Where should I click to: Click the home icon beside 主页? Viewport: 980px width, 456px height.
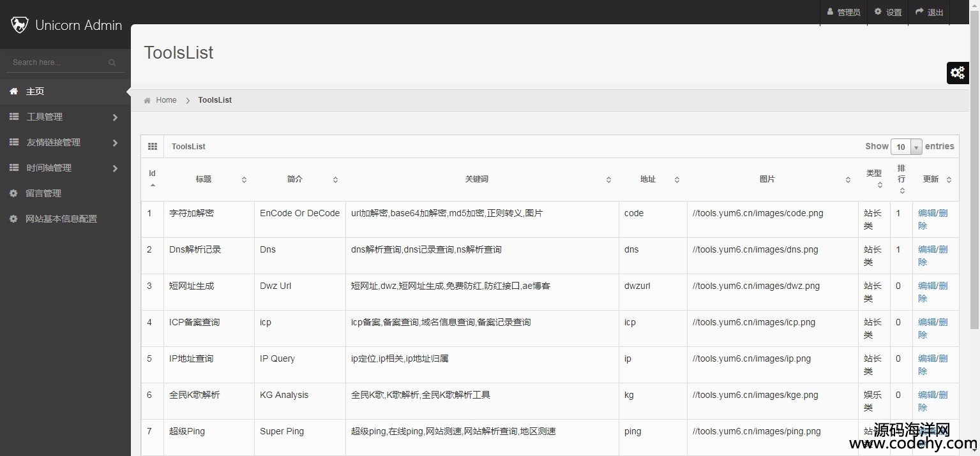tap(13, 91)
